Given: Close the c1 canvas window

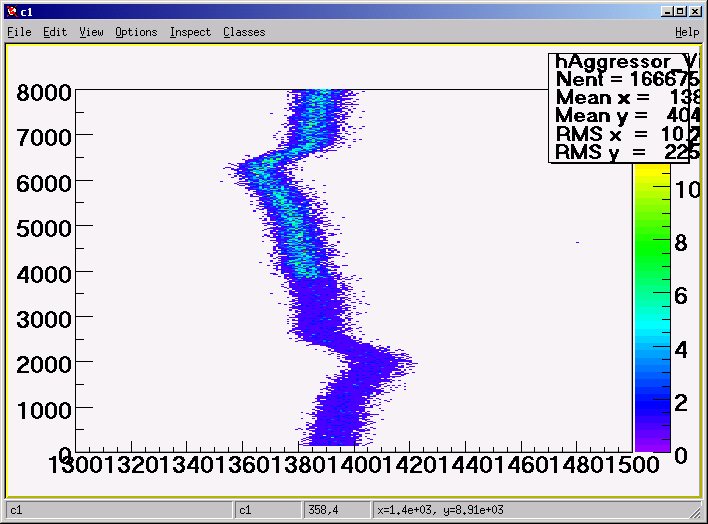Looking at the screenshot, I should coord(696,12).
